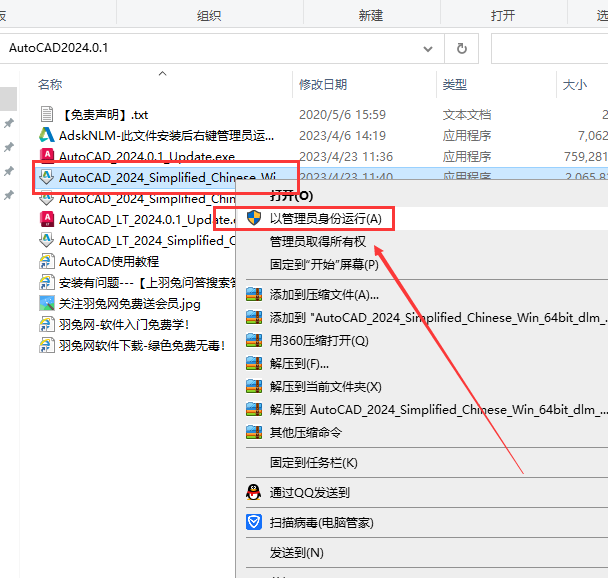Open 发送到(N) submenu
This screenshot has width=608, height=578.
pyautogui.click(x=297, y=552)
